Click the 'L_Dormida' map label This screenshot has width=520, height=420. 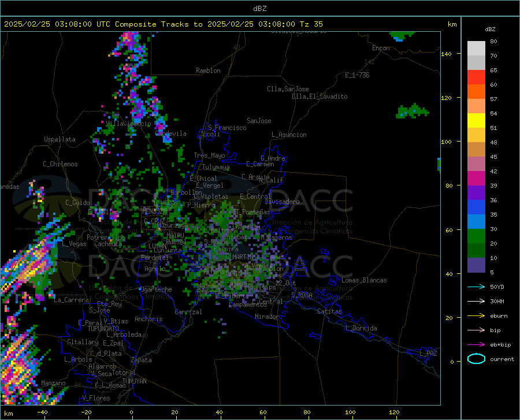click(x=361, y=328)
